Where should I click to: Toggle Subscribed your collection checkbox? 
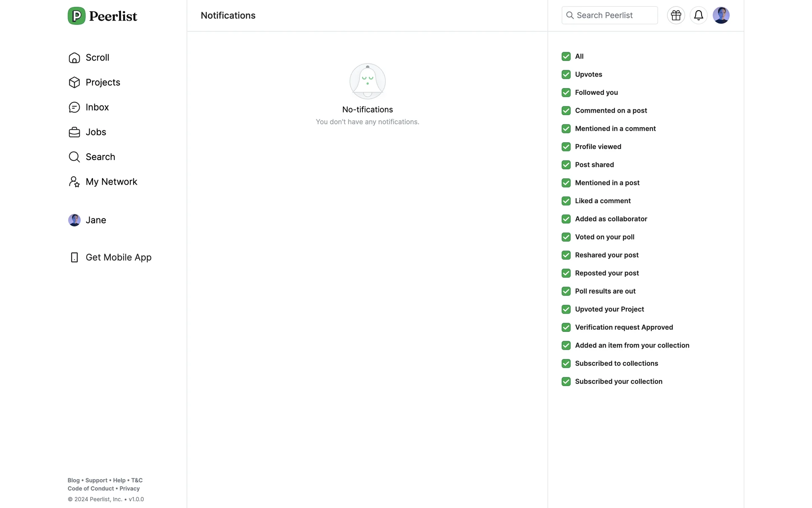pos(566,381)
